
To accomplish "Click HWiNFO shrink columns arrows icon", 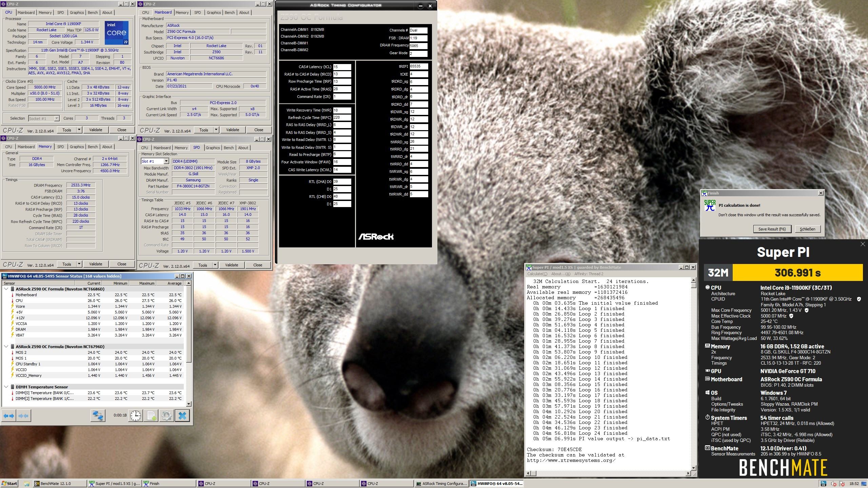I will (23, 416).
